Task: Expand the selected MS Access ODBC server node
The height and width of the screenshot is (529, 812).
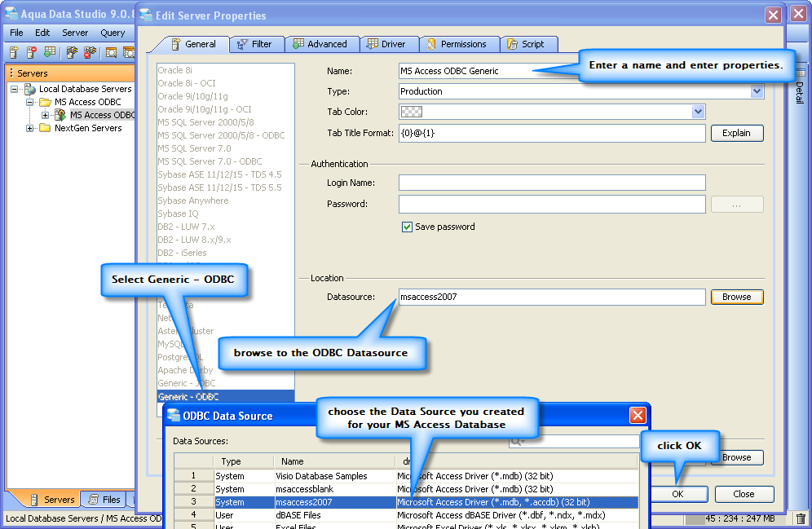Action: pyautogui.click(x=45, y=115)
